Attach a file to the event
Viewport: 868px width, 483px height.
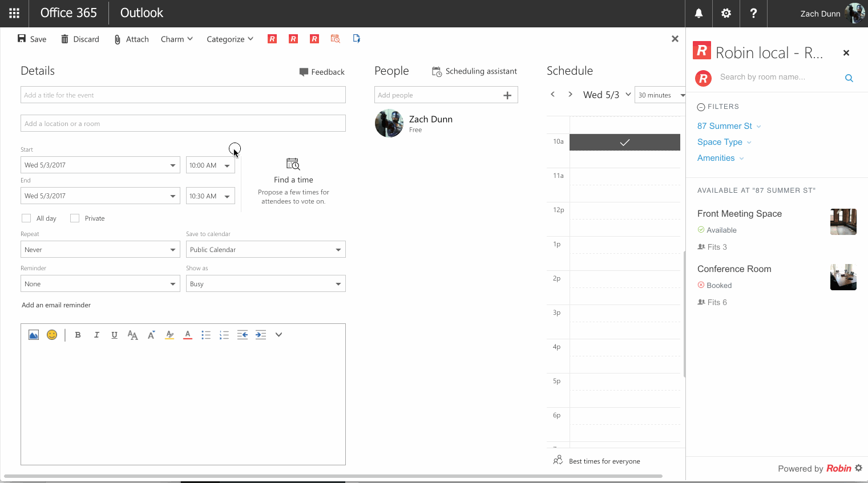(x=131, y=39)
